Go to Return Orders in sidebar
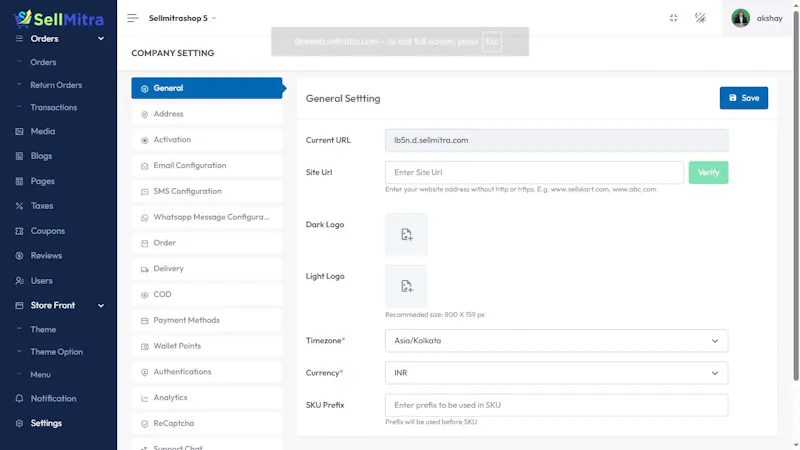800x450 pixels. coord(56,85)
